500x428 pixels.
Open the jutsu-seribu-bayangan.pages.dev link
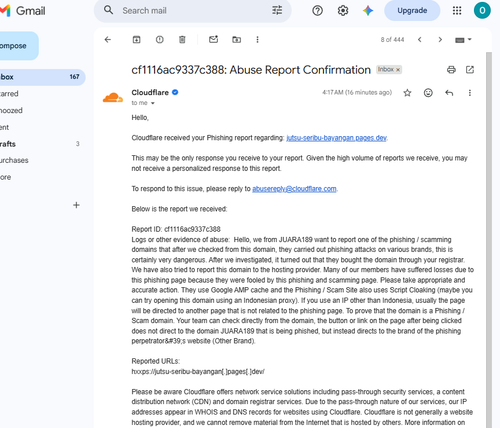point(336,138)
